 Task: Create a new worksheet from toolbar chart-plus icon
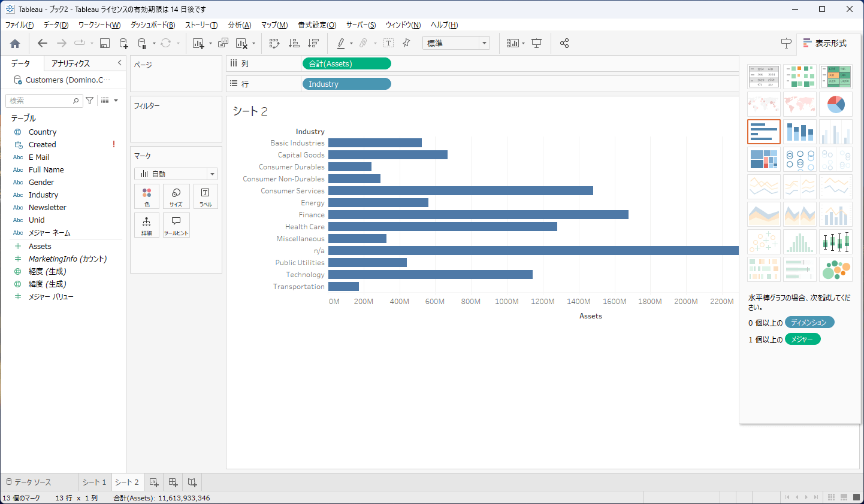[198, 43]
